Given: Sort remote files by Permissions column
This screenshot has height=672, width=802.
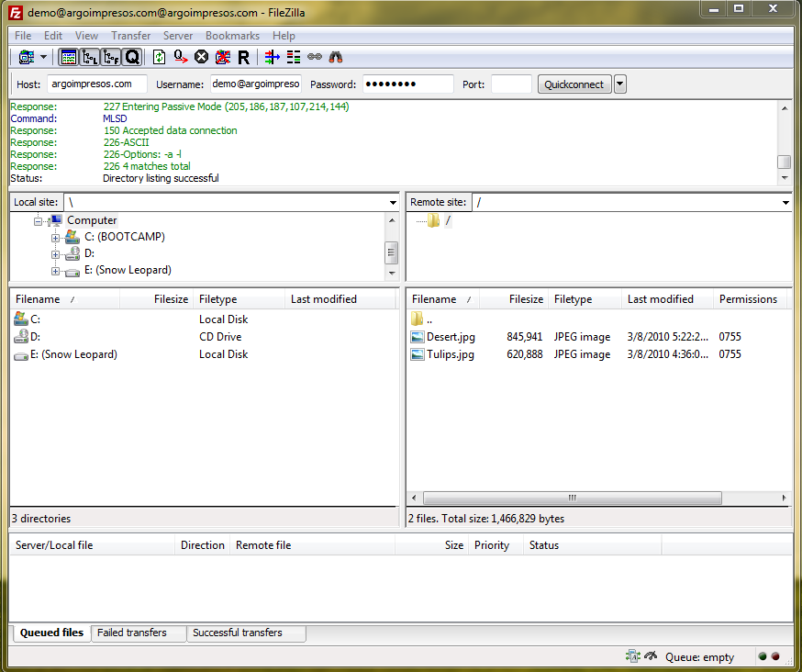Looking at the screenshot, I should [x=751, y=299].
